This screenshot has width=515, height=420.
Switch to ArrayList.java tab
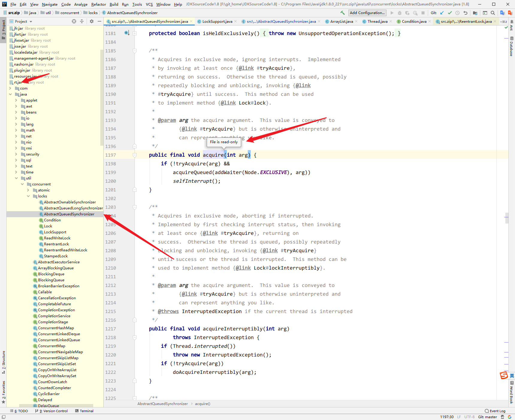pyautogui.click(x=342, y=21)
